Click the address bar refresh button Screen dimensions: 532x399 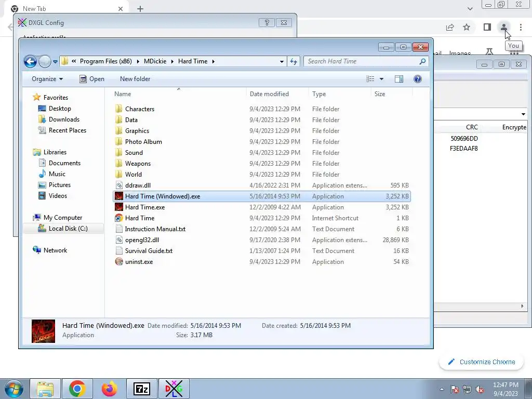pyautogui.click(x=294, y=61)
